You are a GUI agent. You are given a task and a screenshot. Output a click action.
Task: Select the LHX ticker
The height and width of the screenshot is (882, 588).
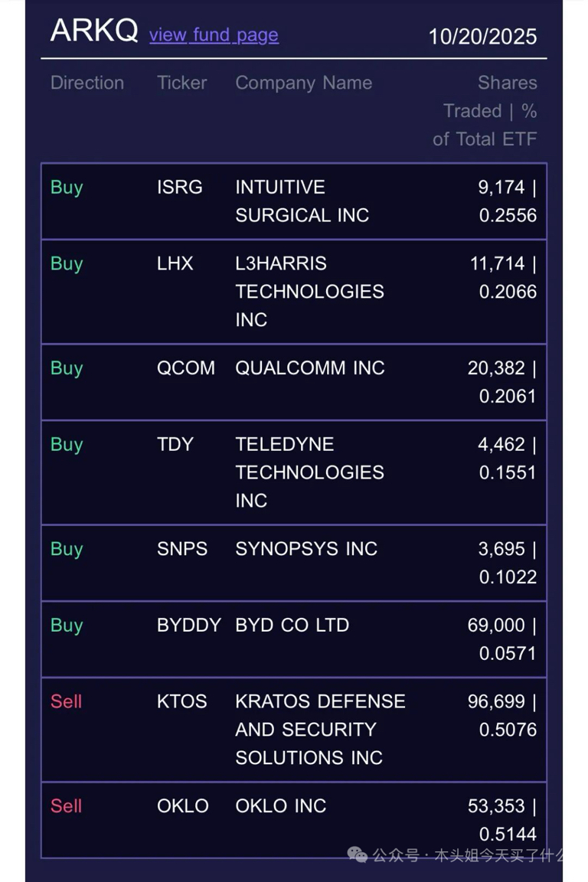coord(175,263)
